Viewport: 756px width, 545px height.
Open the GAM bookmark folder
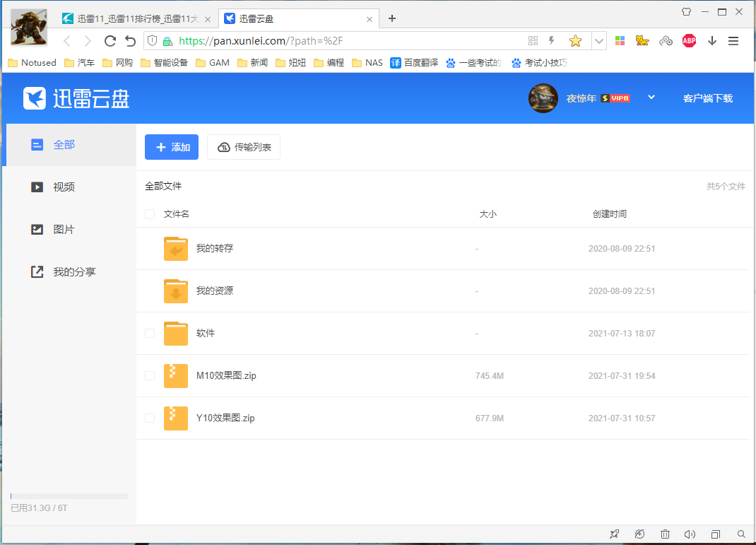(213, 63)
